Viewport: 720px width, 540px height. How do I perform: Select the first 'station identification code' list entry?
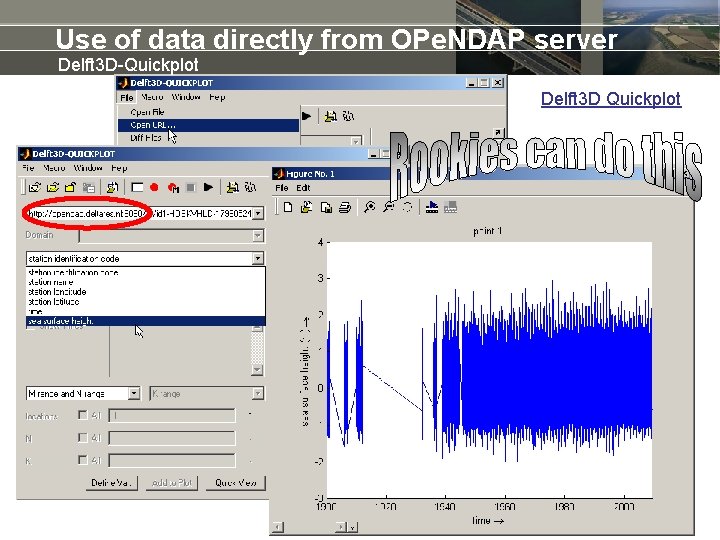coord(146,272)
